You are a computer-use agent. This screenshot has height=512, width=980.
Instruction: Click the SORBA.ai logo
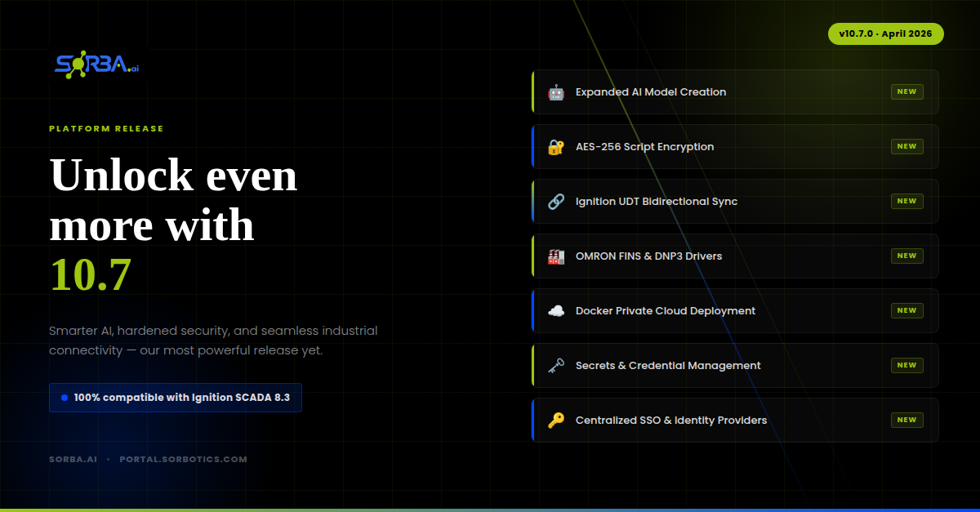[97, 65]
